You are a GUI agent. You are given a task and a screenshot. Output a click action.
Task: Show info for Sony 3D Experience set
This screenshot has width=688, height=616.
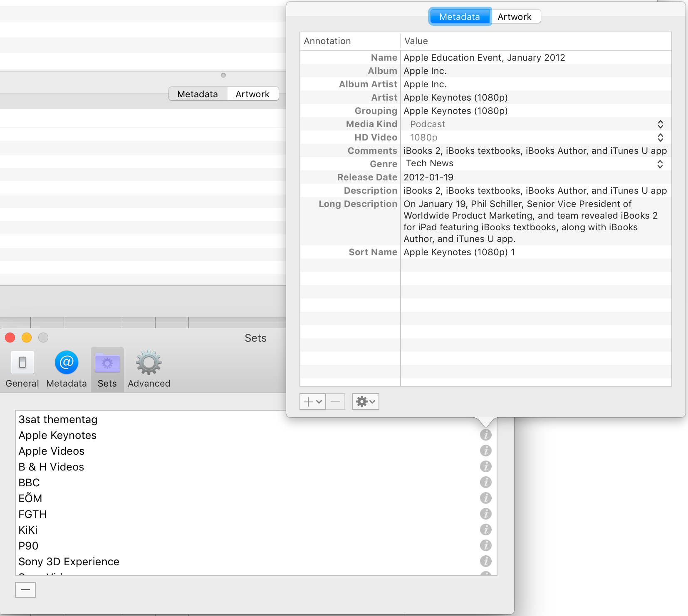[485, 561]
